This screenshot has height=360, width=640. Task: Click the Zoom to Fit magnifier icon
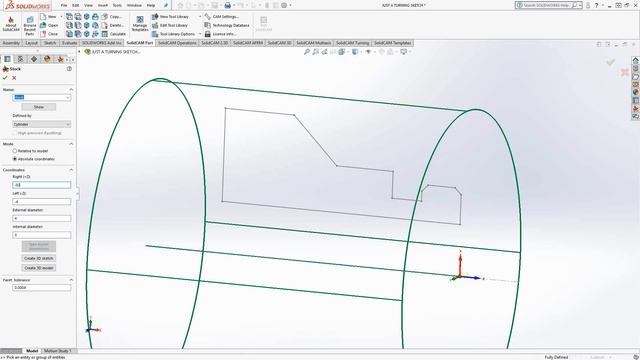click(307, 52)
